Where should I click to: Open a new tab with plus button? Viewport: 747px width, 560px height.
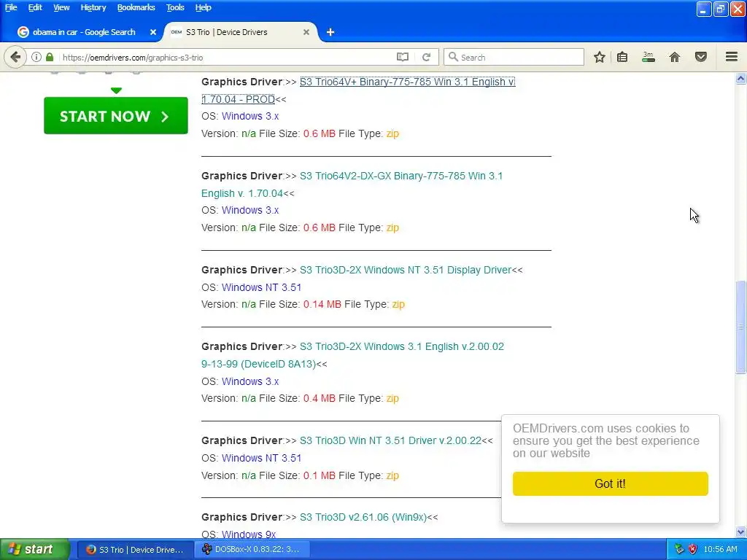click(330, 32)
